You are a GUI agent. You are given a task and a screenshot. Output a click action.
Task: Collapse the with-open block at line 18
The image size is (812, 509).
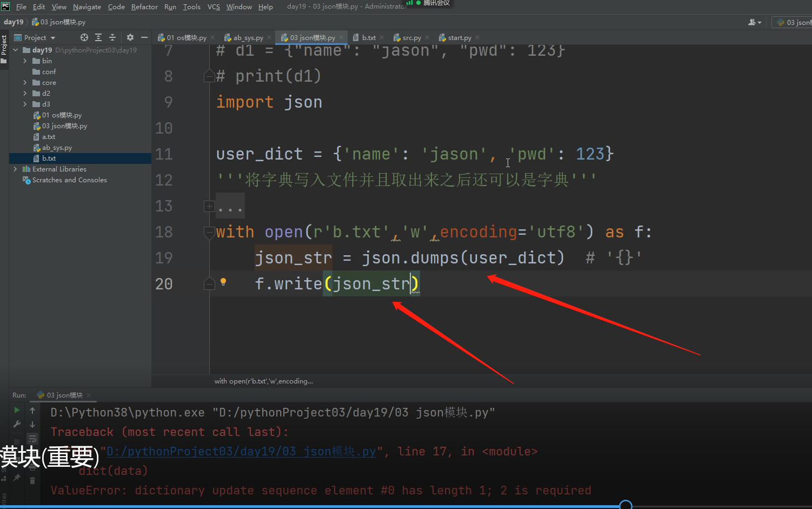click(x=209, y=232)
